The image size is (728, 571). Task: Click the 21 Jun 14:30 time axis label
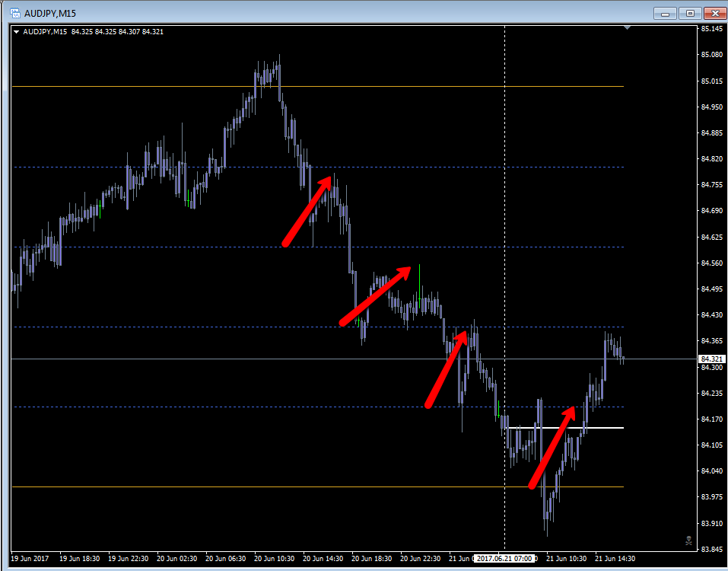[x=615, y=559]
